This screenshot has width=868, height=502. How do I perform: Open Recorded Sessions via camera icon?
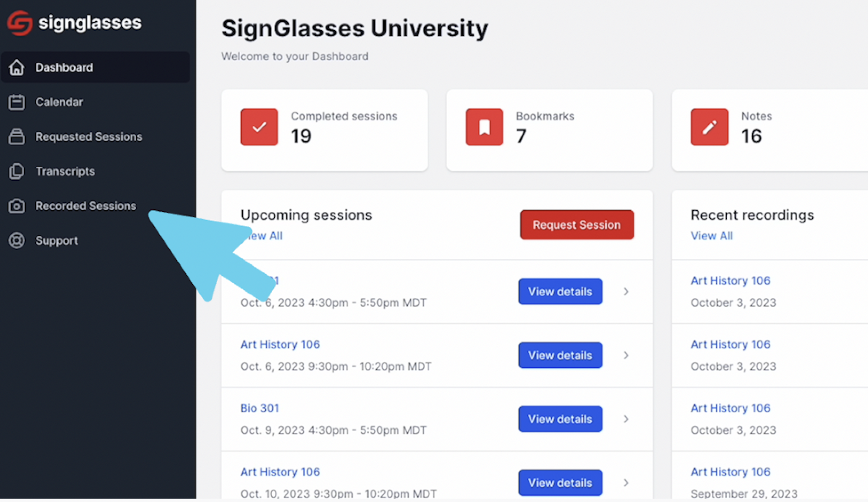[17, 206]
